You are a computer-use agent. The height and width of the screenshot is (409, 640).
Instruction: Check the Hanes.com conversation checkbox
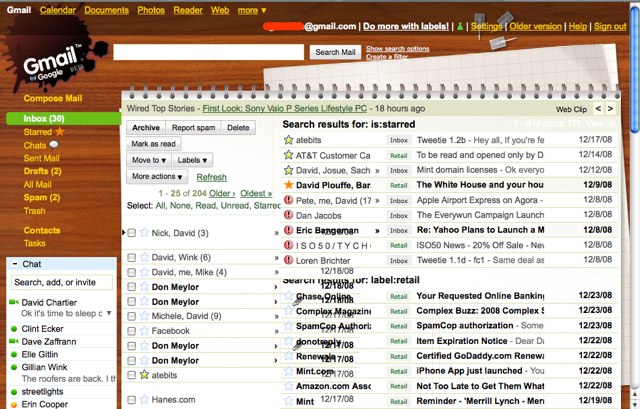[x=131, y=400]
